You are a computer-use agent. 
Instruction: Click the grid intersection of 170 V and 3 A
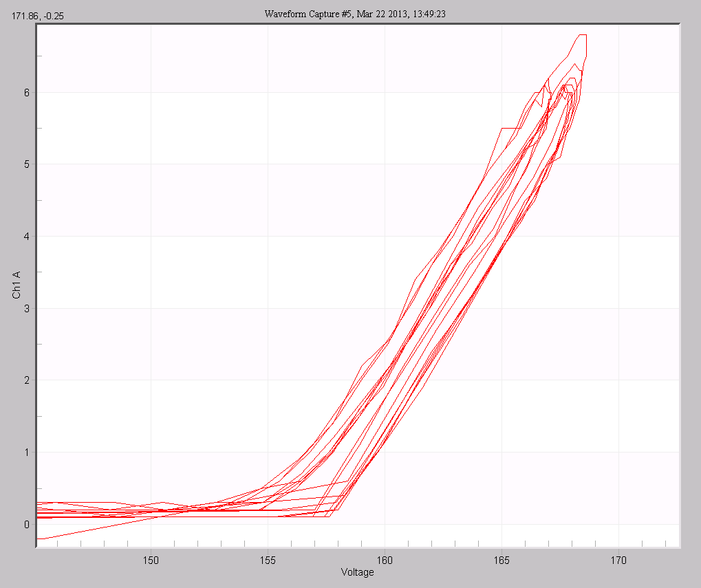point(618,308)
